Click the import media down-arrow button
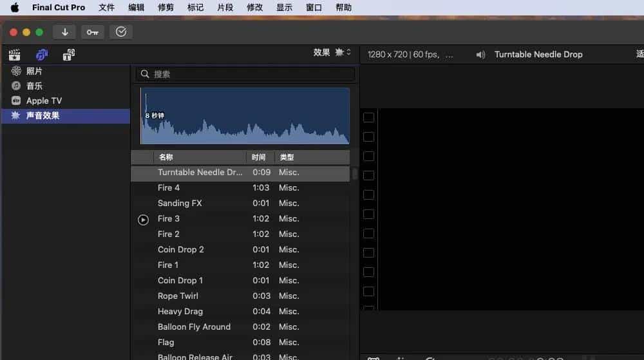Screen dimensions: 644x360 [x=64, y=32]
